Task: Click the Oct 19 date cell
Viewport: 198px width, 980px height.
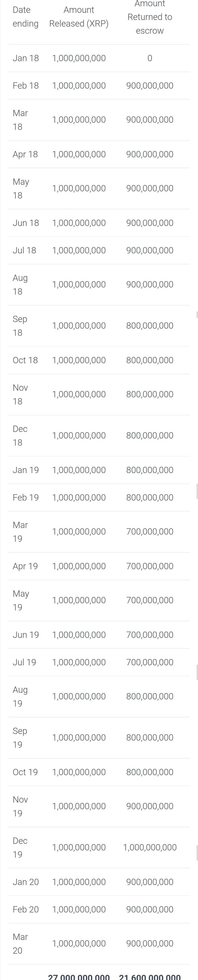Action: [25, 772]
